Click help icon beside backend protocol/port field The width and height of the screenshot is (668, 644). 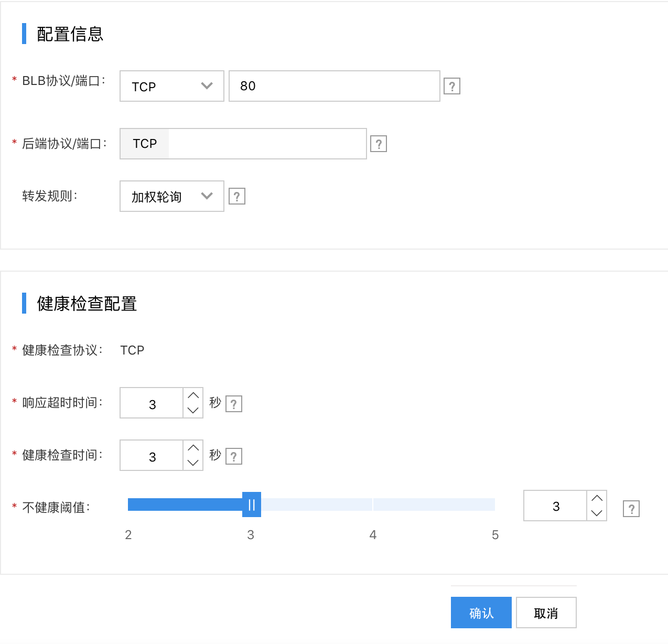click(378, 144)
